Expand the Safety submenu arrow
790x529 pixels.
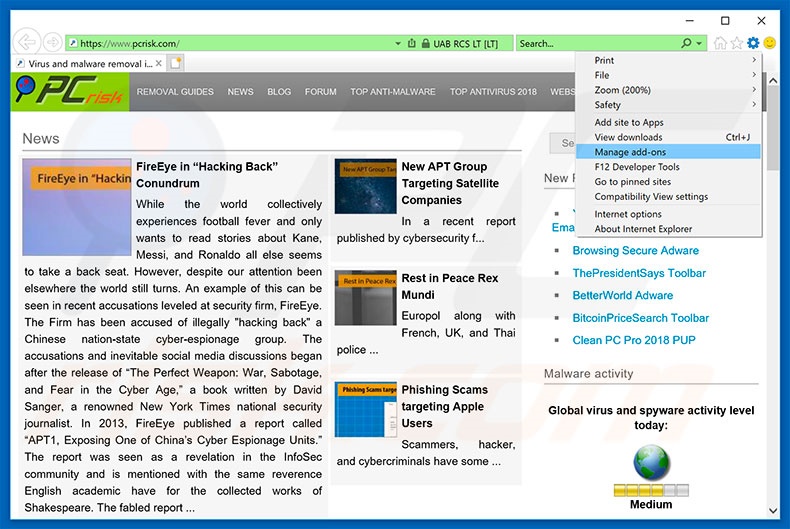point(754,104)
